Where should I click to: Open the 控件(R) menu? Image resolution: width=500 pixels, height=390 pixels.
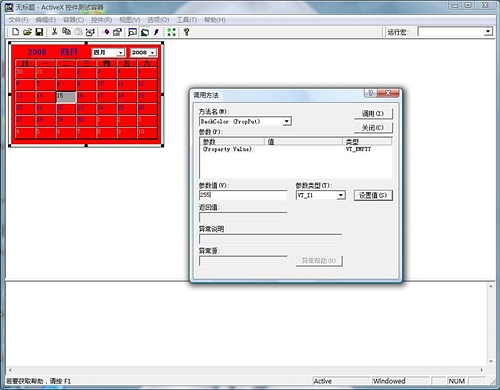[102, 20]
